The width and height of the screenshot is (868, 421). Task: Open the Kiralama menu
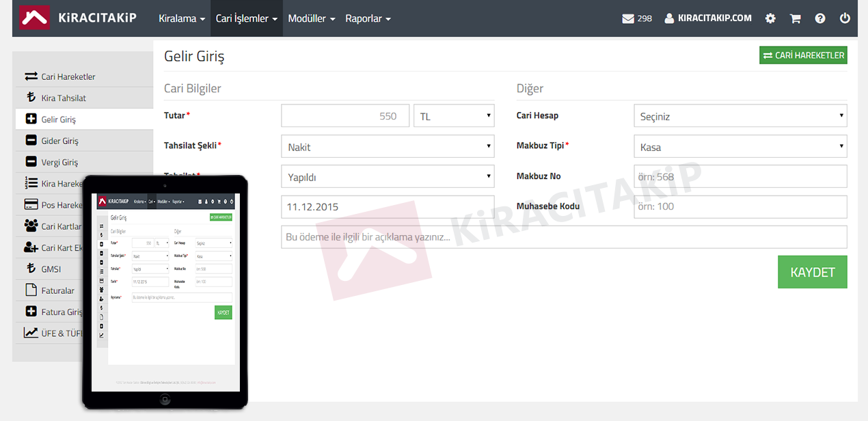click(182, 18)
